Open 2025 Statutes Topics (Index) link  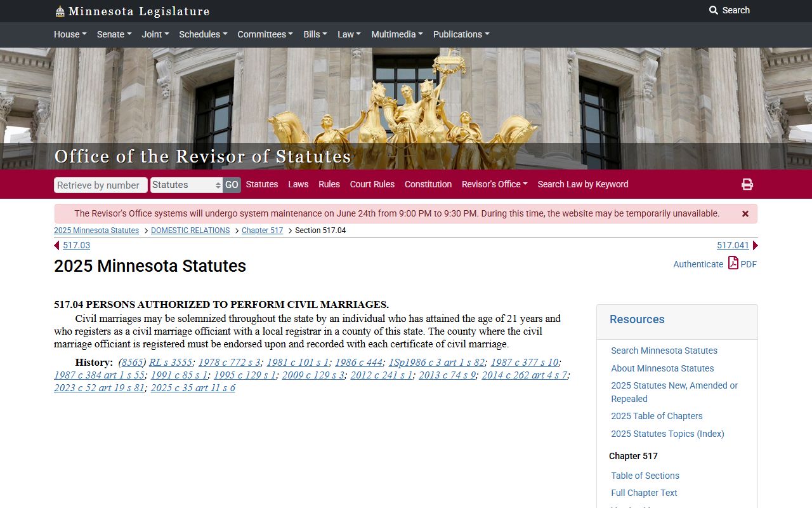[667, 434]
